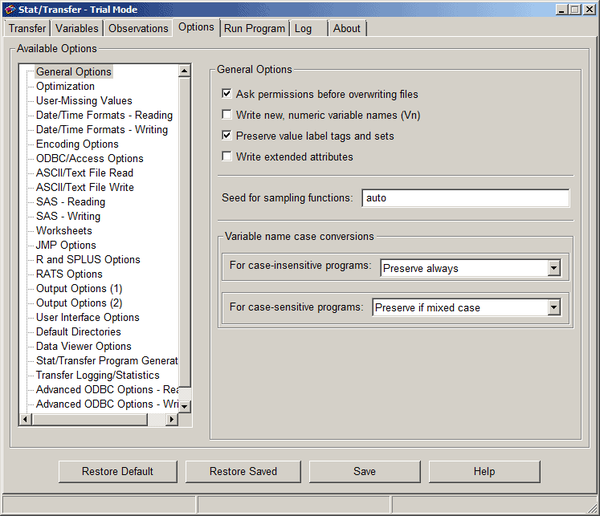Click the Help button

(x=484, y=471)
